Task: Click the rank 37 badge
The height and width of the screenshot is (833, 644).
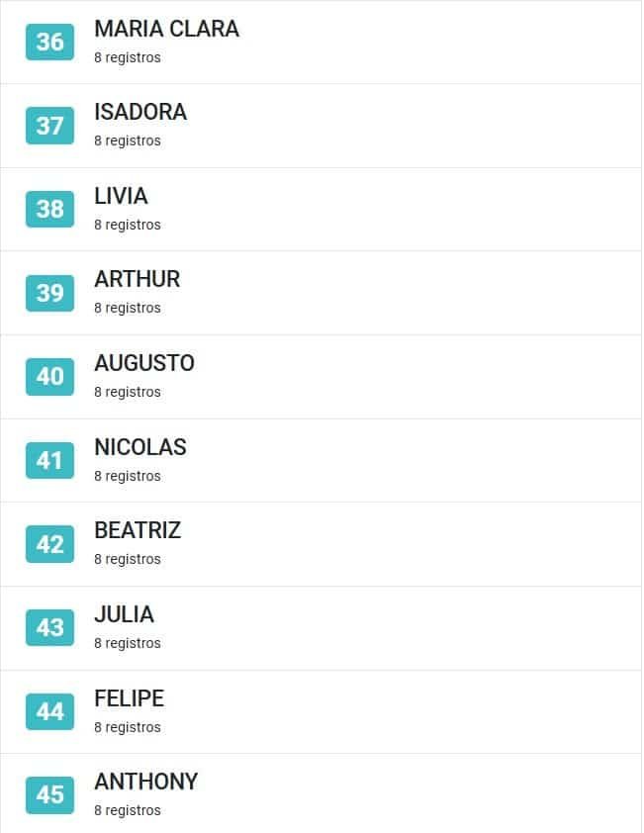Action: click(49, 126)
